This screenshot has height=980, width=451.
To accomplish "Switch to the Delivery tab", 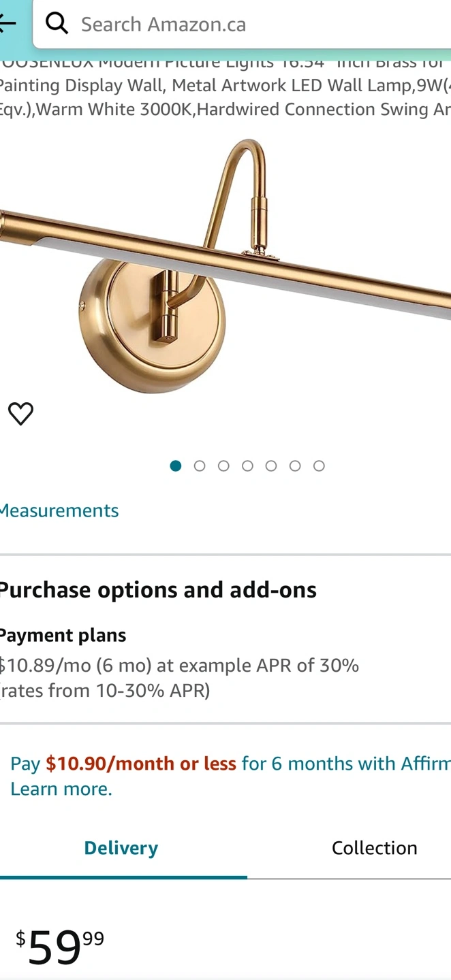I will tap(121, 848).
